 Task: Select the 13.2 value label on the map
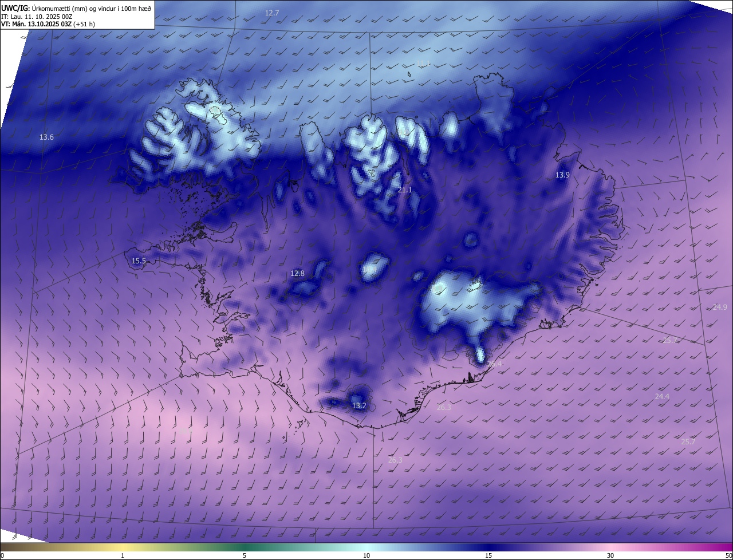(x=359, y=405)
